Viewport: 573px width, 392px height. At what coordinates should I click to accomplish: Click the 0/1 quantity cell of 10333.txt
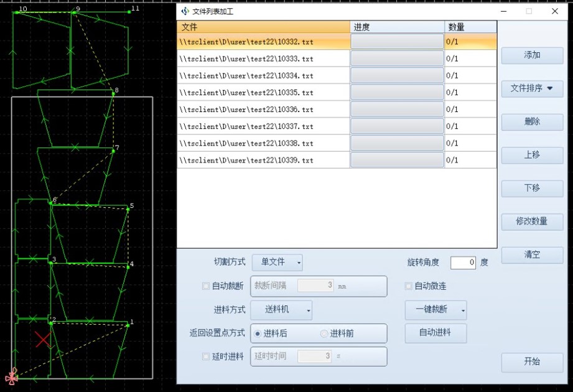pyautogui.click(x=471, y=59)
